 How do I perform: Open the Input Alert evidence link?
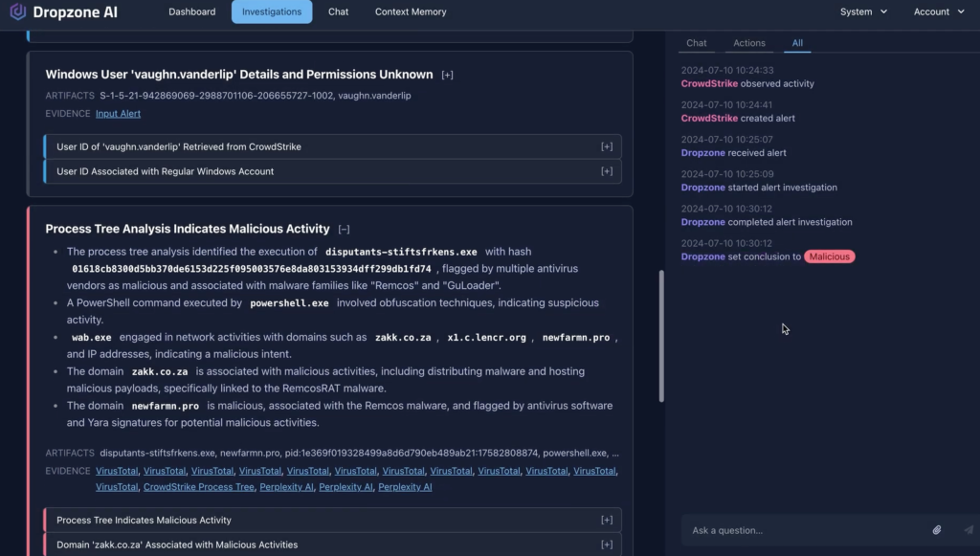point(118,113)
